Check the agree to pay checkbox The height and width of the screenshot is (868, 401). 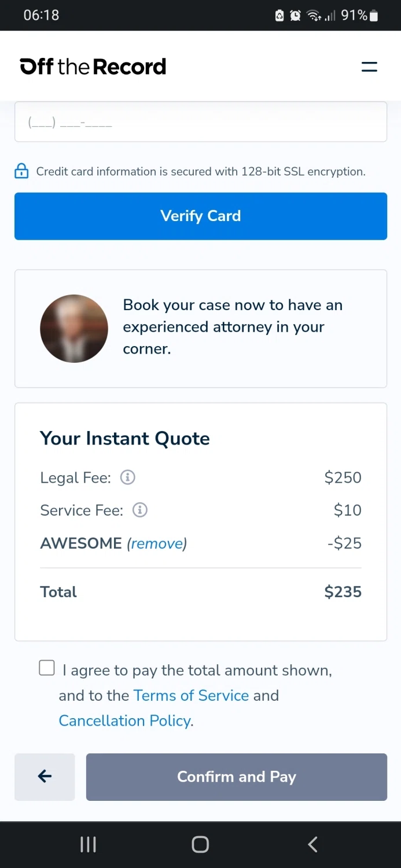(47, 668)
